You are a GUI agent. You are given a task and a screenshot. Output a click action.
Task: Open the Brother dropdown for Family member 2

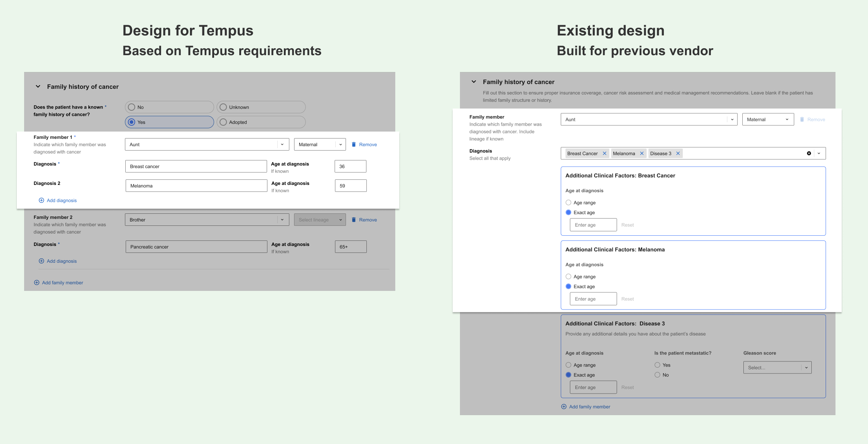coord(207,220)
